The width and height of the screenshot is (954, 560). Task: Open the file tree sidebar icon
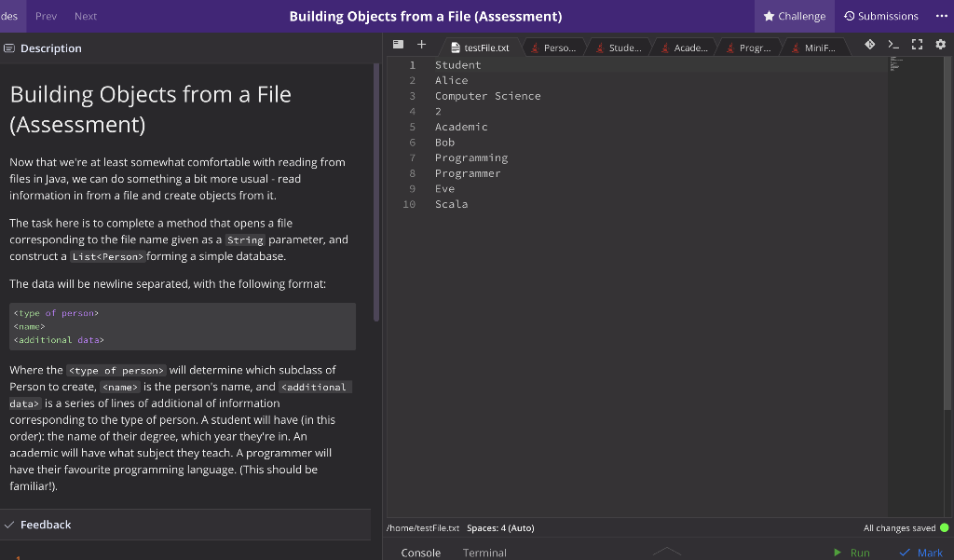pyautogui.click(x=399, y=44)
